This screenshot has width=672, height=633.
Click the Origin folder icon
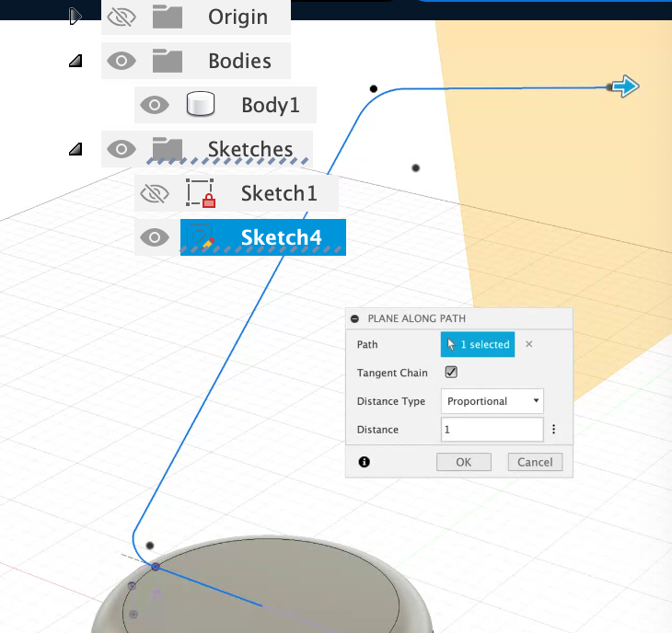click(x=168, y=17)
